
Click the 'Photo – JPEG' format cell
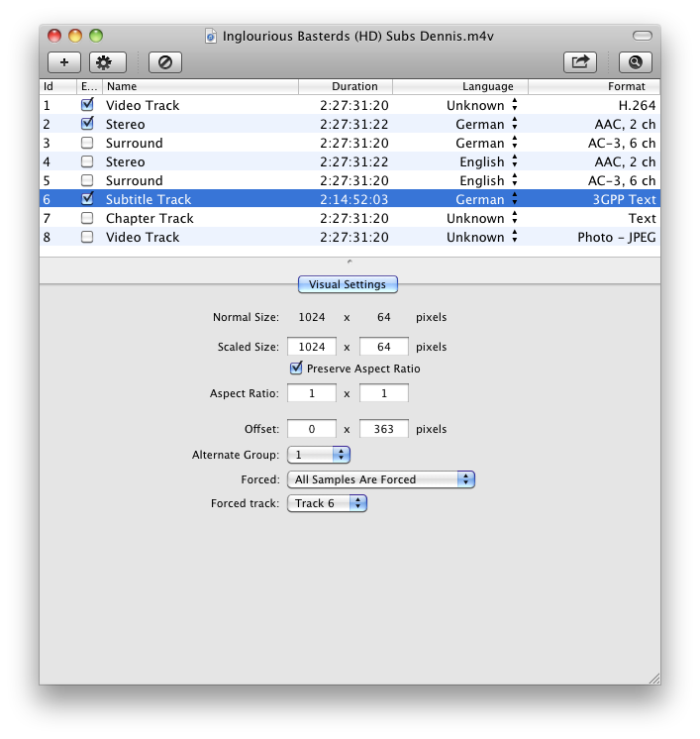pos(617,237)
